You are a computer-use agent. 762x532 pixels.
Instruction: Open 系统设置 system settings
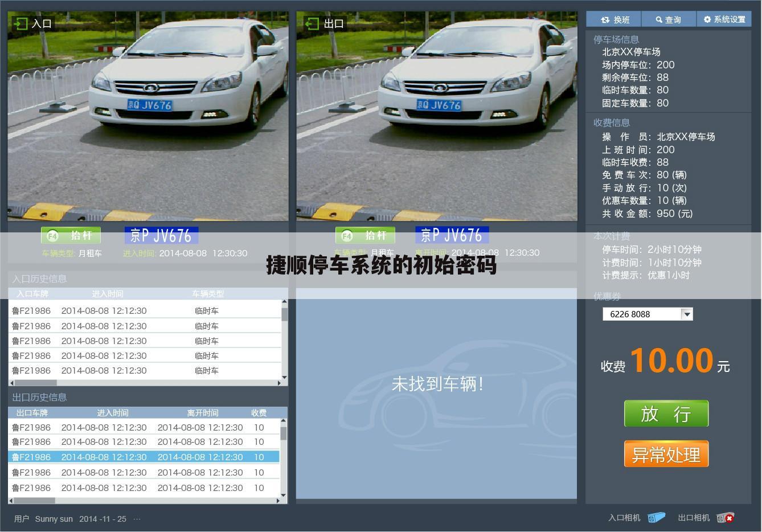pos(724,19)
